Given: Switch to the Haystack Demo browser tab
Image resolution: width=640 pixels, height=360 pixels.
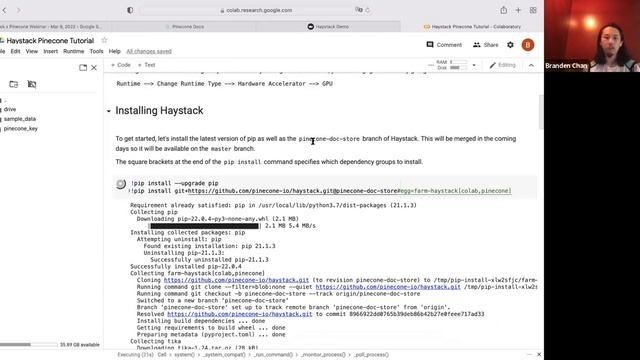Looking at the screenshot, I should 329,27.
